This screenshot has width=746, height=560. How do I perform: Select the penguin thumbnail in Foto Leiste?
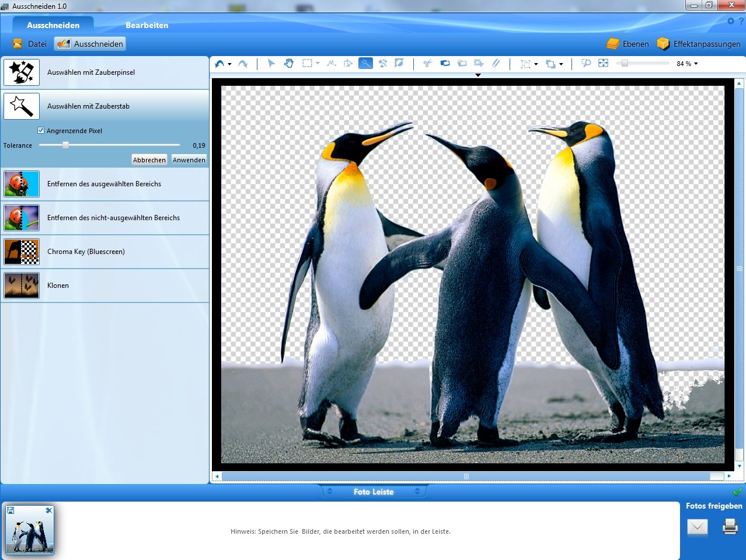30,530
